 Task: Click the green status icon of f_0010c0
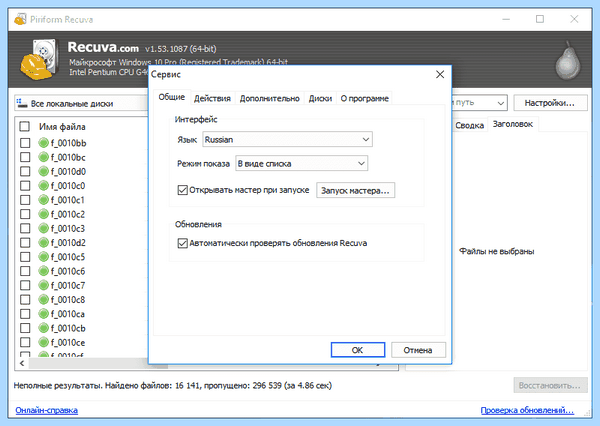tap(43, 186)
